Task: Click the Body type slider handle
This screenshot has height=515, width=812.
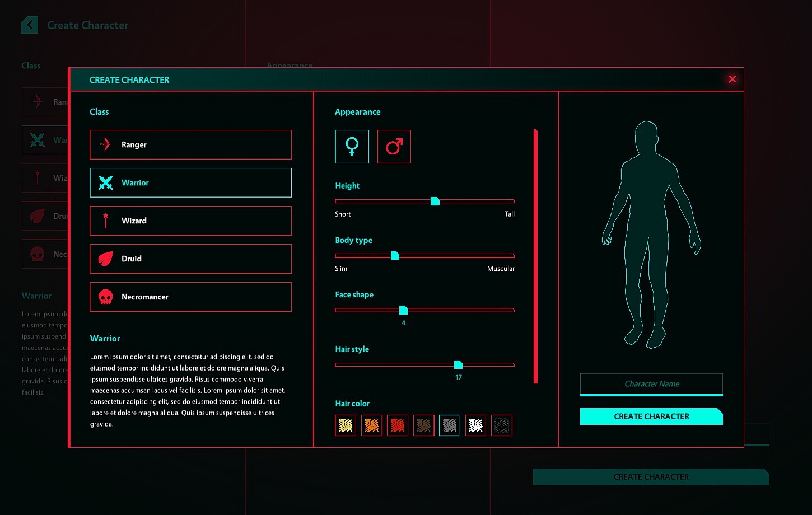Action: [x=395, y=255]
